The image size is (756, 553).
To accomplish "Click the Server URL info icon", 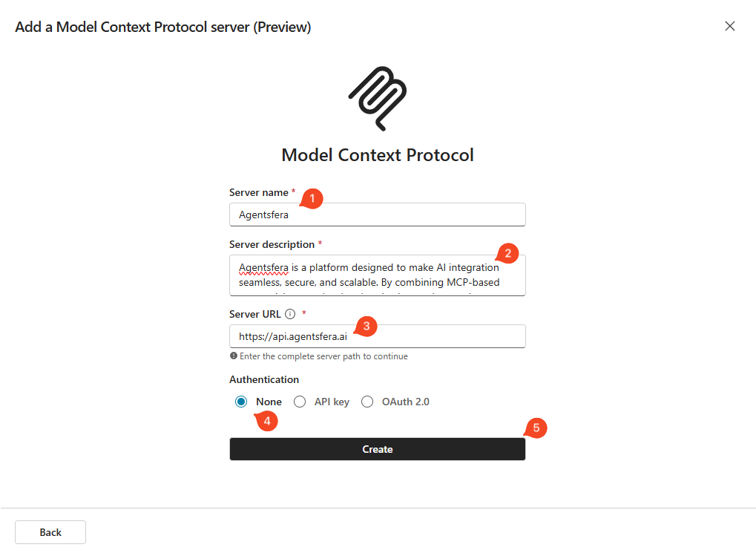I will (290, 314).
